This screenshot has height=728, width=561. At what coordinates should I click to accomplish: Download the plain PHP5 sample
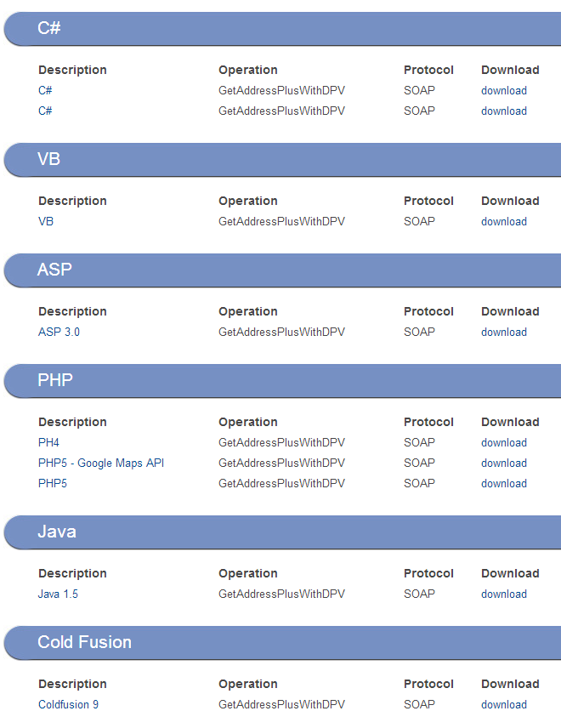pos(504,483)
